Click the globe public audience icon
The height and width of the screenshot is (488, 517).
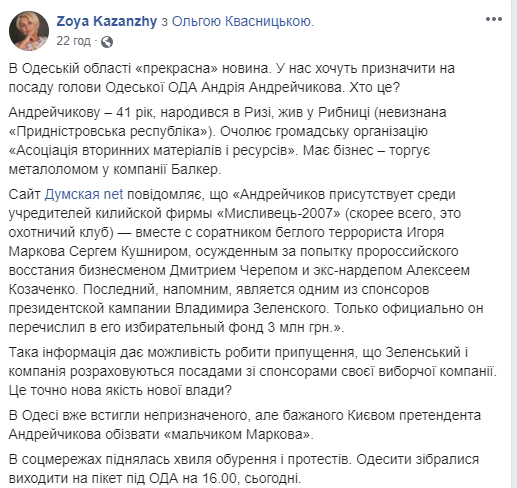tap(107, 42)
